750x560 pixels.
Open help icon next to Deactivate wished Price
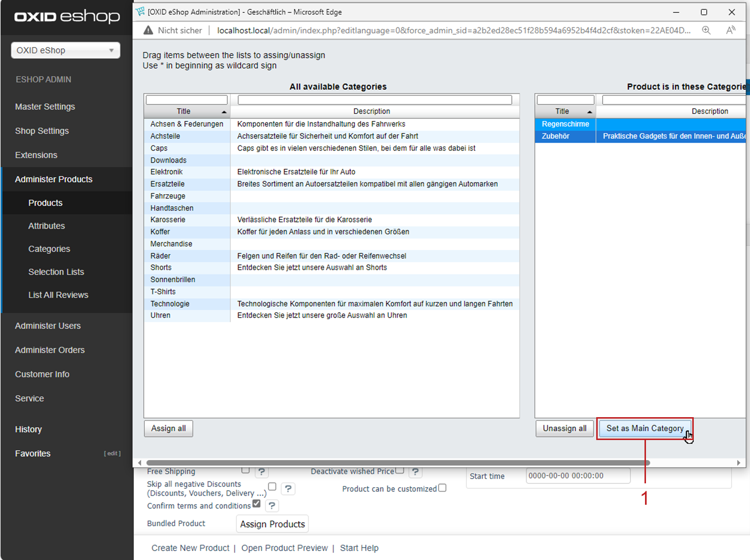point(416,471)
